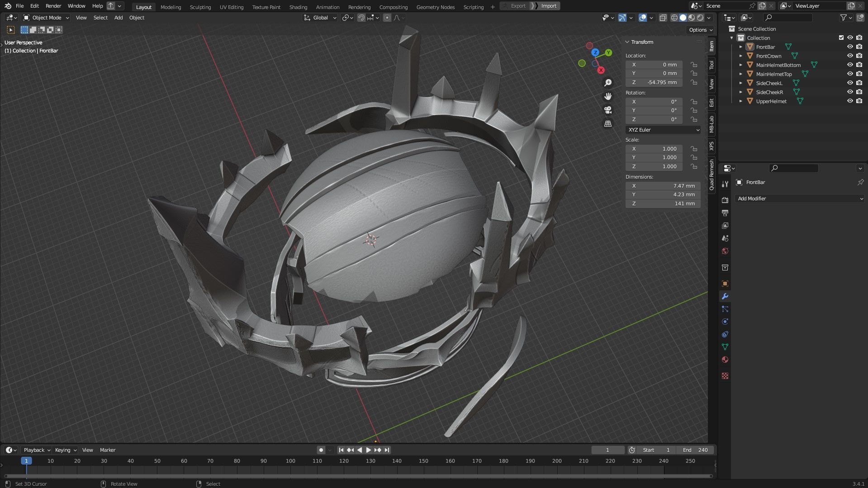This screenshot has width=868, height=488.
Task: Open the Global transform orientation dropdown
Action: point(320,18)
